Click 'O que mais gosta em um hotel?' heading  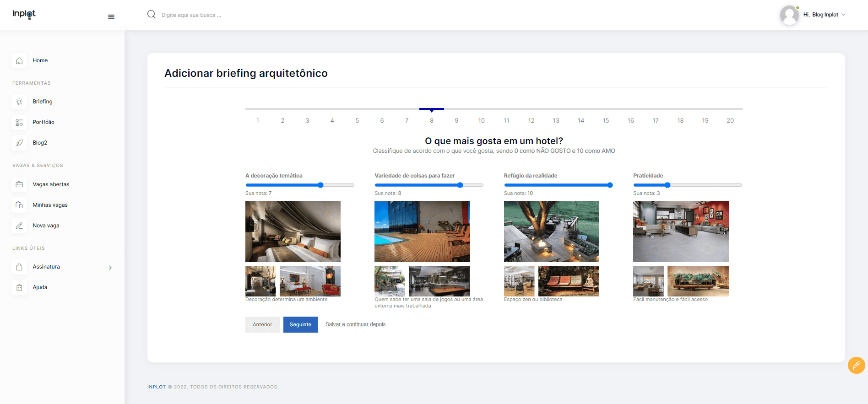click(494, 141)
